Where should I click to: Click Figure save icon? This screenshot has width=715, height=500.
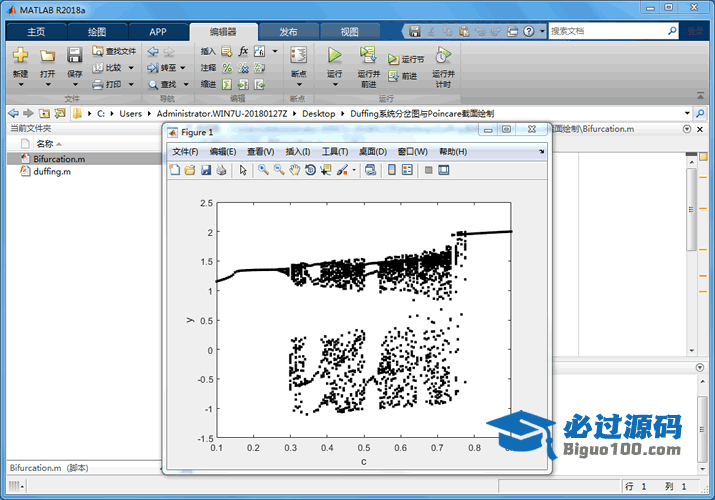(206, 170)
